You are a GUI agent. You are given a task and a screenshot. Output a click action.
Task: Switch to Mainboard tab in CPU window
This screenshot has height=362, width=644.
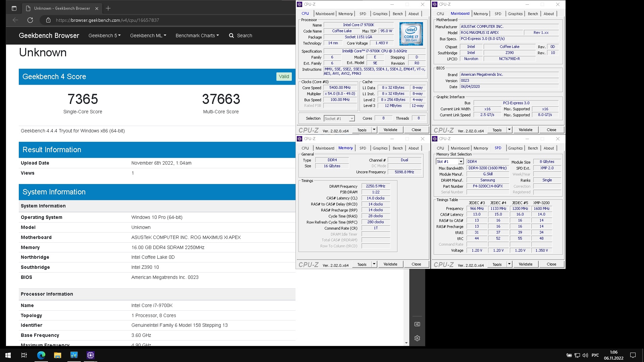coord(325,14)
